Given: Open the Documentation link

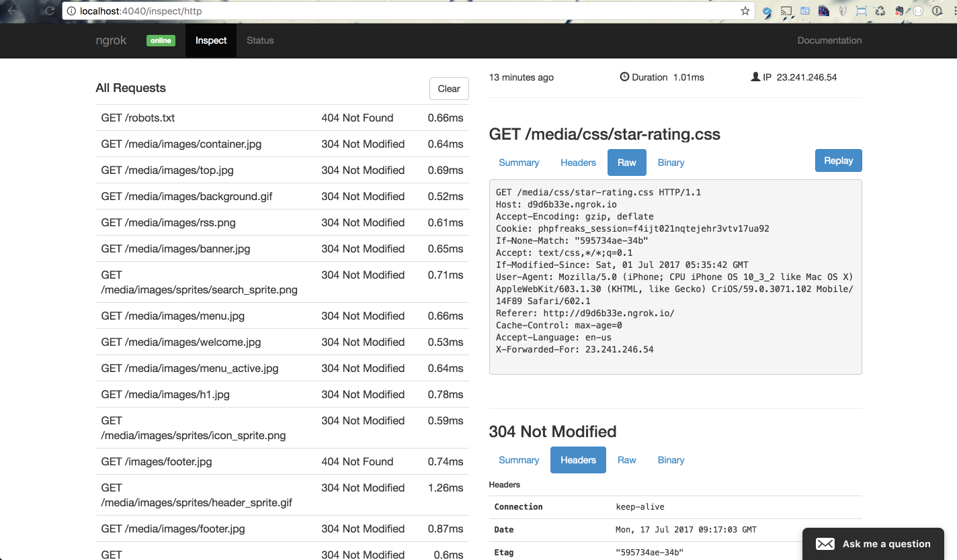Looking at the screenshot, I should click(829, 40).
